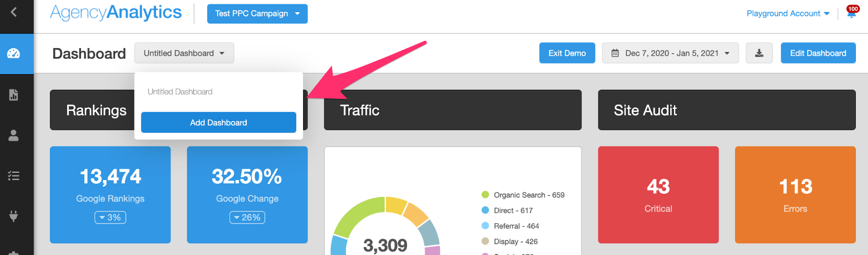Image resolution: width=868 pixels, height=255 pixels.
Task: Open the task checklist icon in sidebar
Action: [13, 176]
